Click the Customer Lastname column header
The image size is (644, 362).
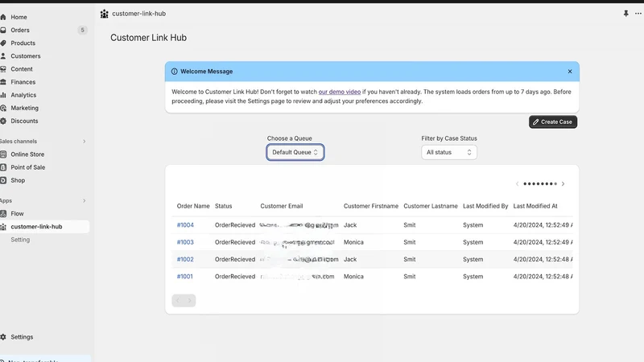pyautogui.click(x=431, y=206)
